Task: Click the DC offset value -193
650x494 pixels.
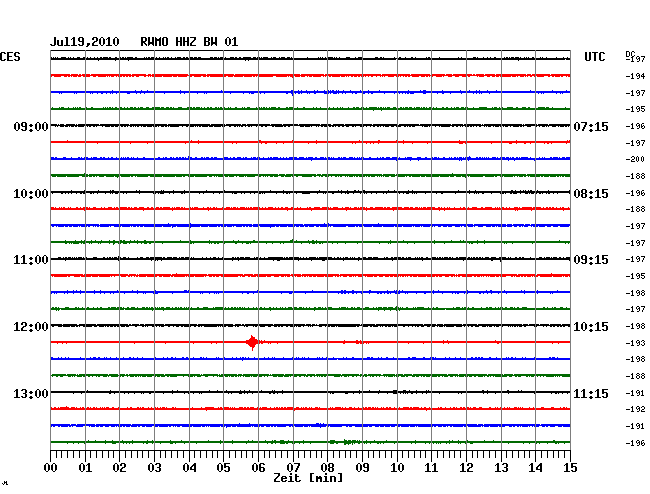Action: point(635,343)
